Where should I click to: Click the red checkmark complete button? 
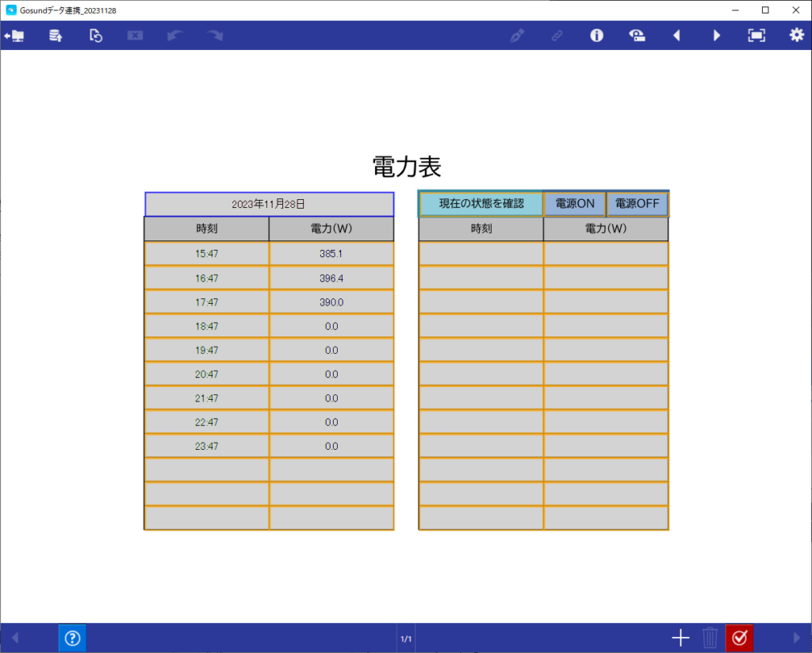click(739, 638)
